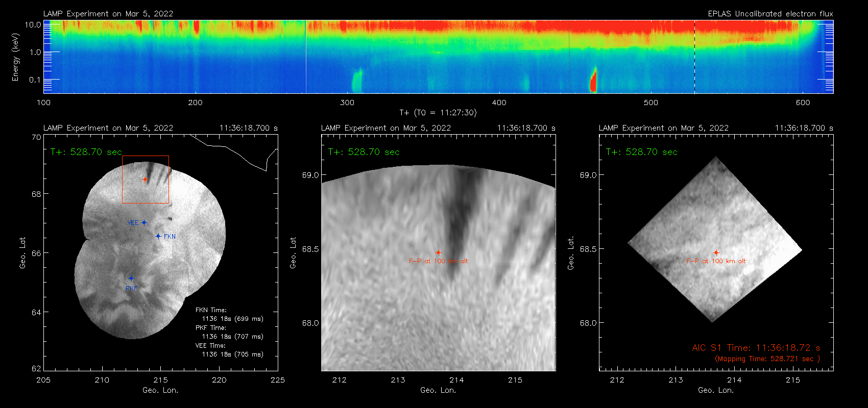The height and width of the screenshot is (408, 868).
Task: Click the red footprint cross in the all-sky map
Action: 145,180
